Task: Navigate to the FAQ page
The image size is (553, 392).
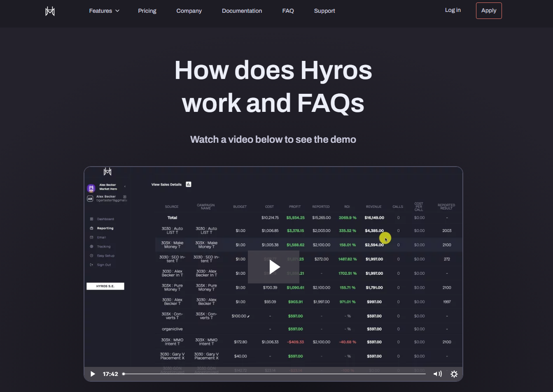Action: point(288,11)
